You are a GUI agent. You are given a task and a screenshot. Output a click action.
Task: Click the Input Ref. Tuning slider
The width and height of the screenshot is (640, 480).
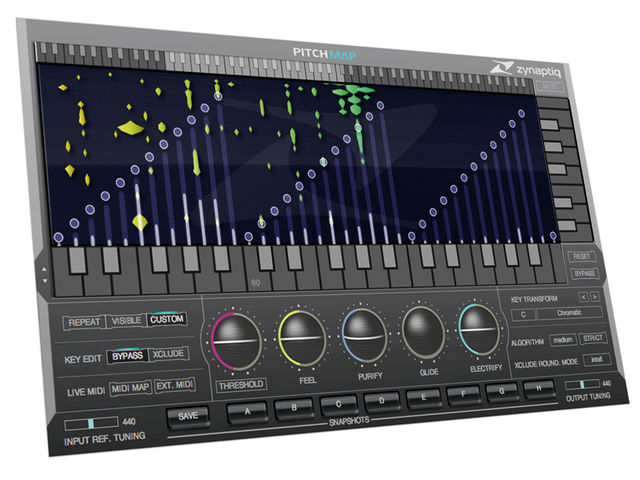(91, 423)
